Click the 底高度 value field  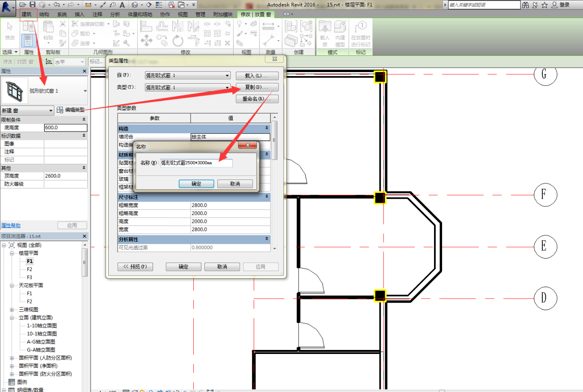(x=65, y=128)
